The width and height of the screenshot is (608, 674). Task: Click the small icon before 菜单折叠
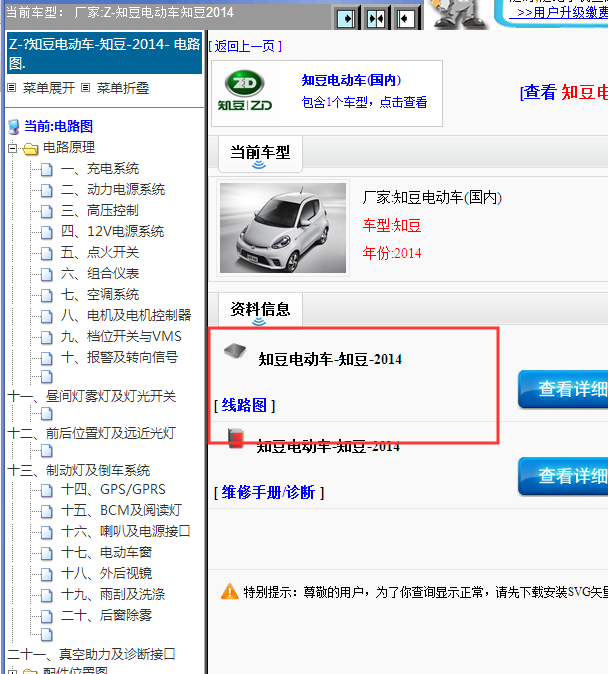point(86,88)
